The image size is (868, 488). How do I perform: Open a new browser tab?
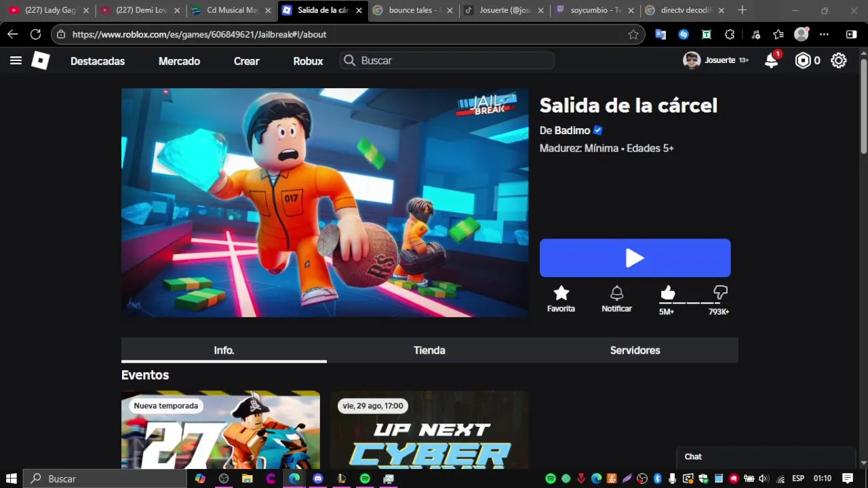(x=743, y=10)
